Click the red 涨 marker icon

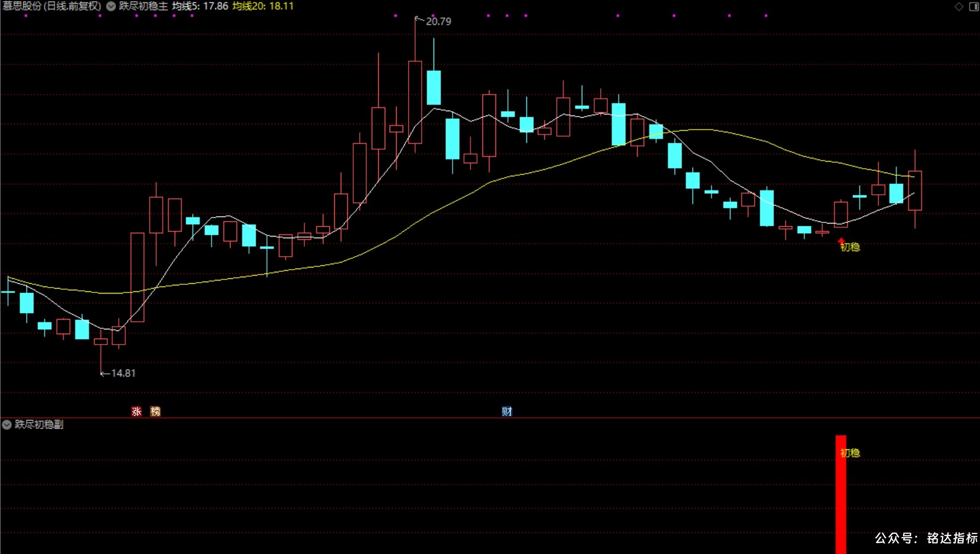coord(137,411)
